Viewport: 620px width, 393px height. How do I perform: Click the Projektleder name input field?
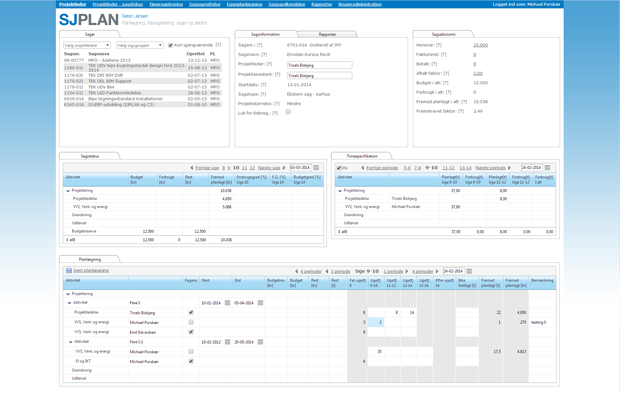pyautogui.click(x=319, y=65)
